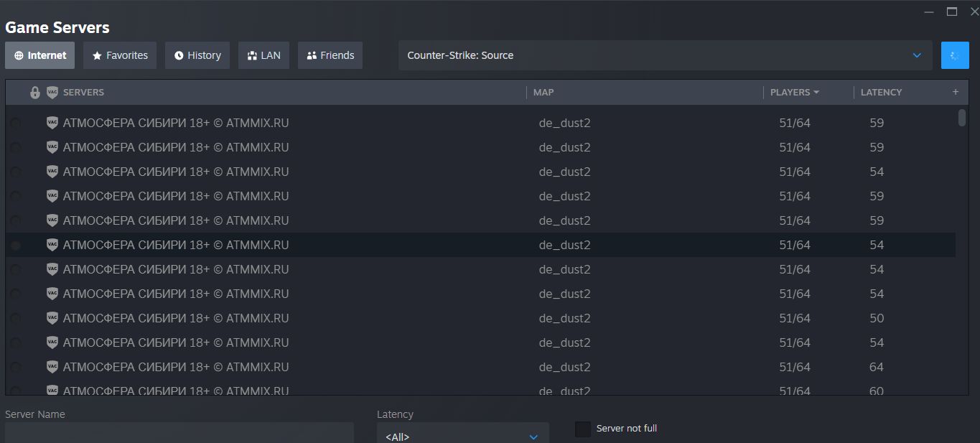
Task: Open the Counter-Strike: Source game dropdown
Action: coord(666,55)
